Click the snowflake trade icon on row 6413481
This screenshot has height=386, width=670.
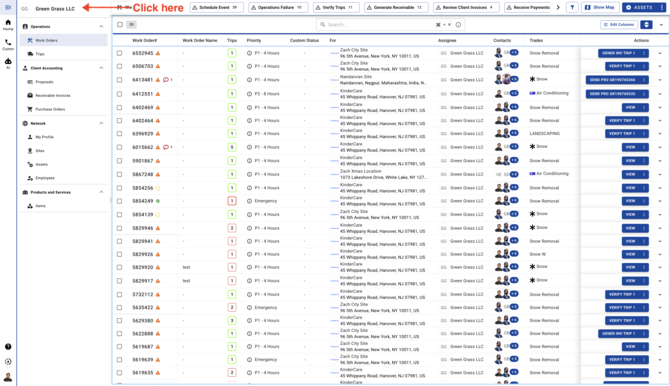click(x=532, y=79)
